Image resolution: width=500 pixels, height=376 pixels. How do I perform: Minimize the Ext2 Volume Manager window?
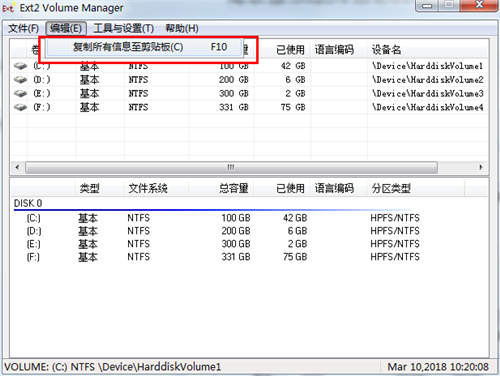(427, 6)
